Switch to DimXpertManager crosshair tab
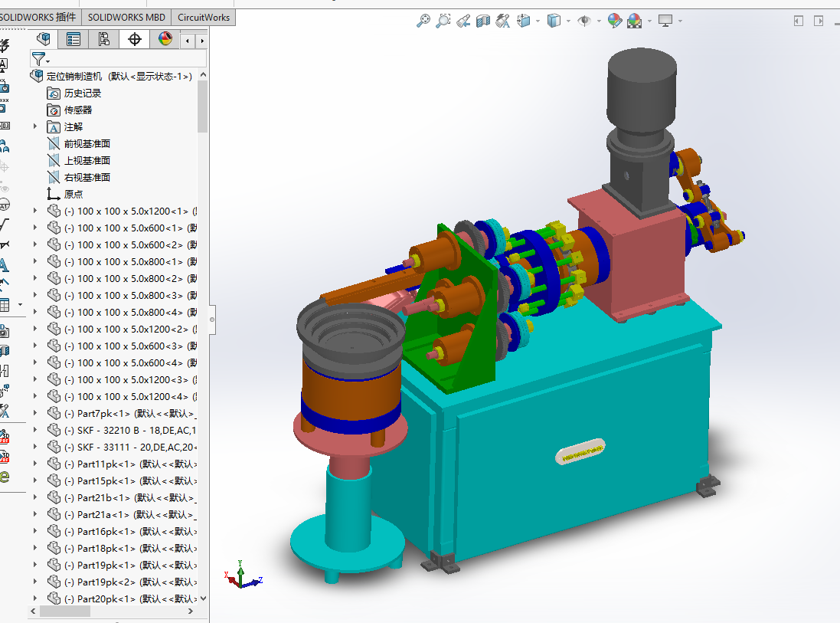Image resolution: width=840 pixels, height=623 pixels. point(135,38)
